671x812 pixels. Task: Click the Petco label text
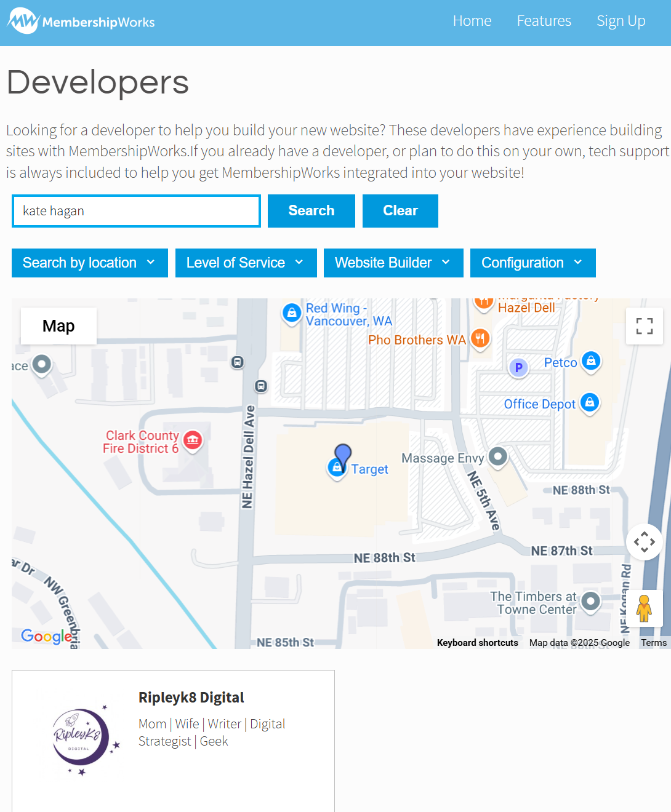(561, 363)
